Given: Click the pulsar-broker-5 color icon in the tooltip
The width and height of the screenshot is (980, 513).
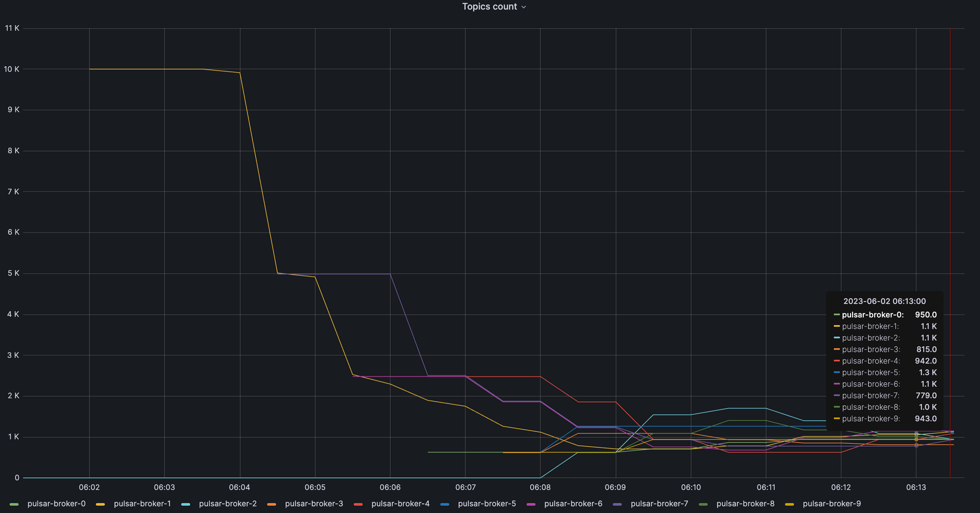Looking at the screenshot, I should [837, 372].
